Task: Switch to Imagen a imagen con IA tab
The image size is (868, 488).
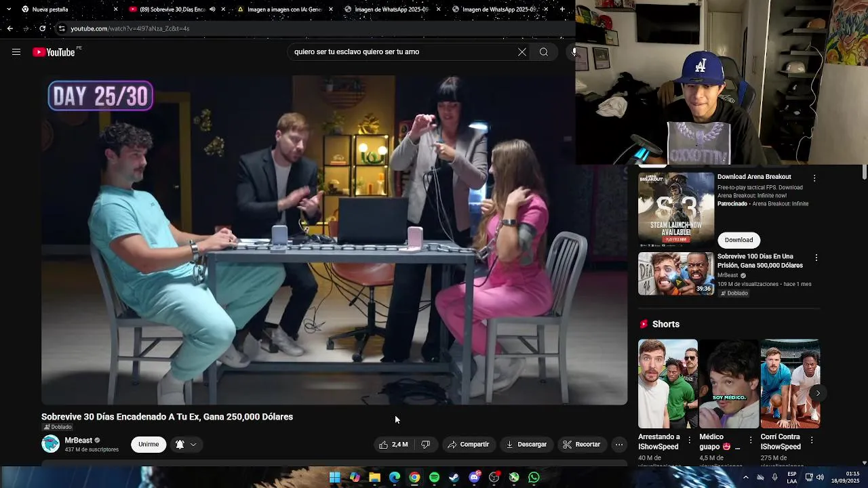Action: [285, 9]
